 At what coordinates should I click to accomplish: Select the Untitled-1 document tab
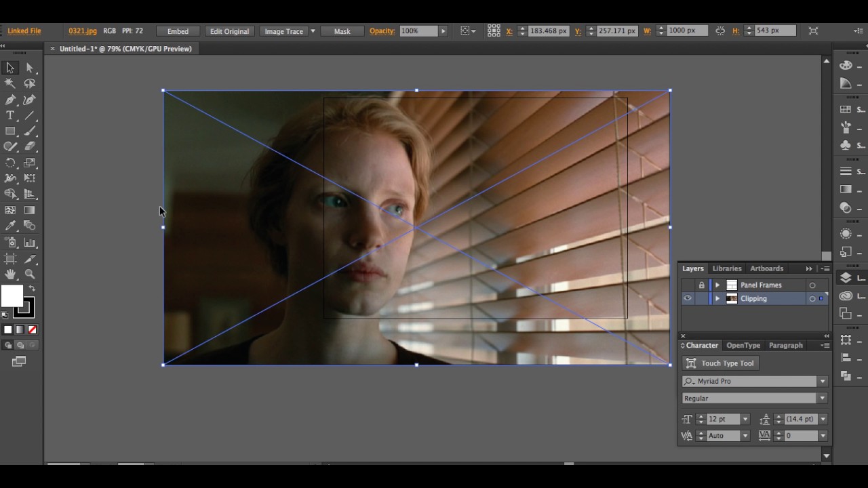(125, 49)
